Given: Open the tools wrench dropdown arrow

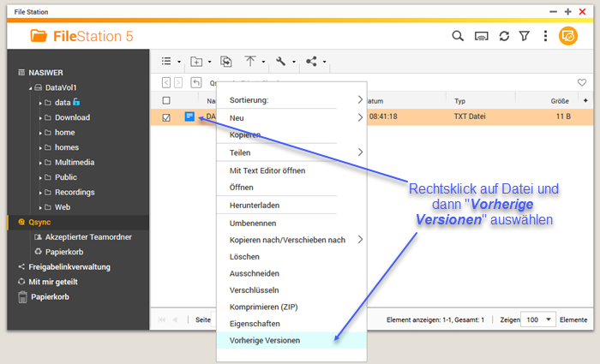Looking at the screenshot, I should [x=294, y=62].
